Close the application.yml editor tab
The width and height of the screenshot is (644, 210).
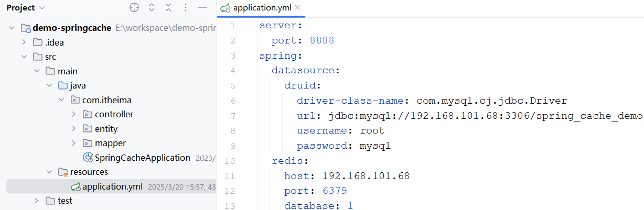[x=298, y=7]
